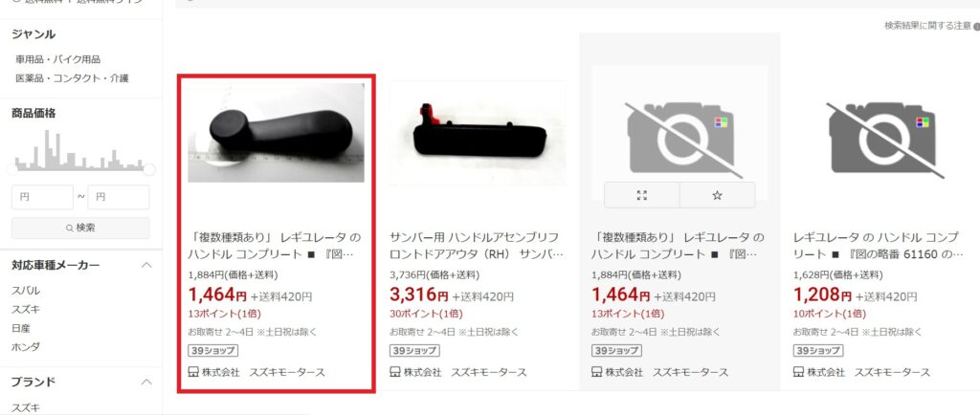The height and width of the screenshot is (415, 980).
Task: Click the search results notice info icon
Action: coord(976,26)
